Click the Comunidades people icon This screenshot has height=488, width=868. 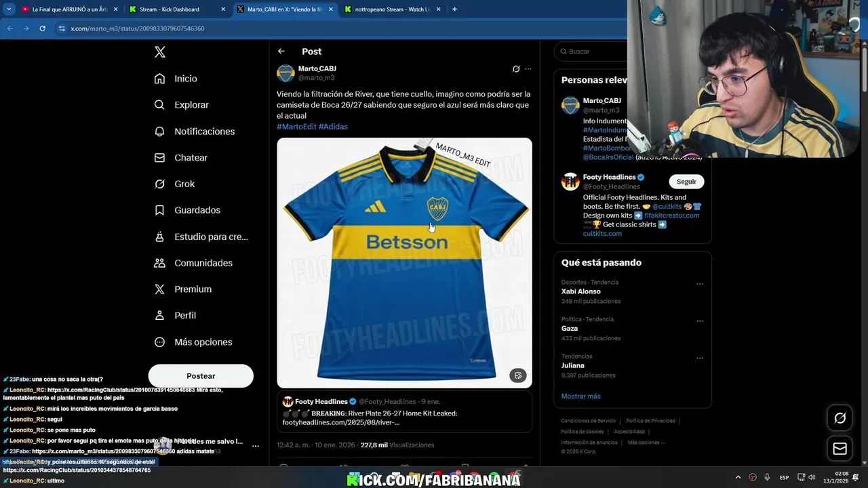pos(159,263)
